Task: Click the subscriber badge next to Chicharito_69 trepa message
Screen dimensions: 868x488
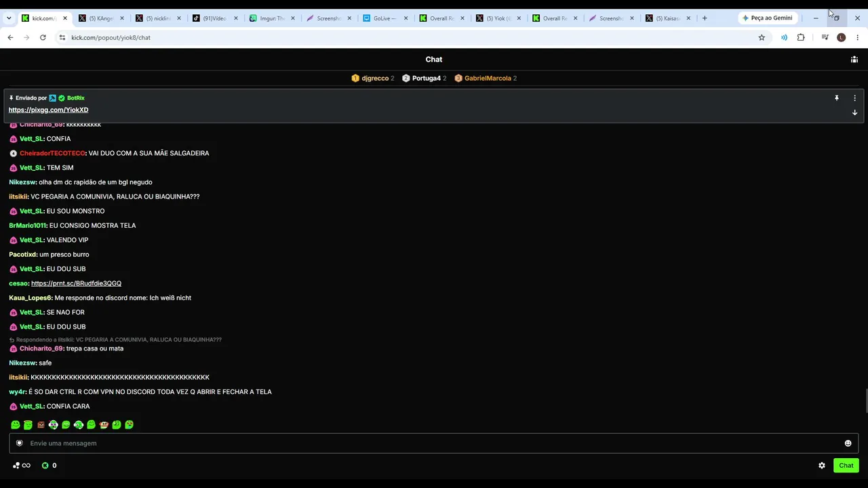Action: 13,348
